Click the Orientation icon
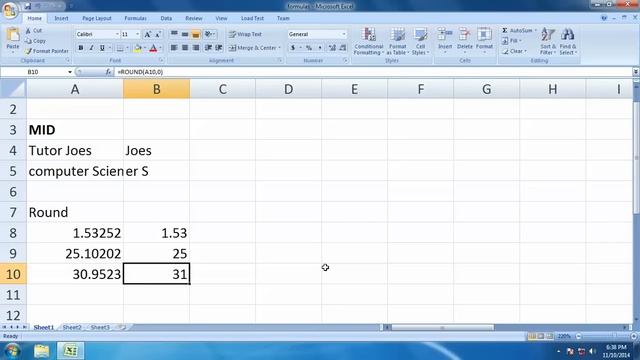This screenshot has height=360, width=640. (209, 34)
